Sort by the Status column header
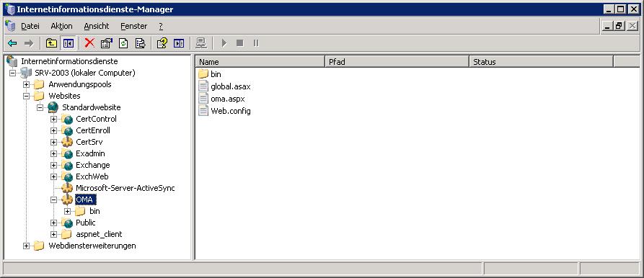Image resolution: width=644 pixels, height=278 pixels. coord(542,62)
